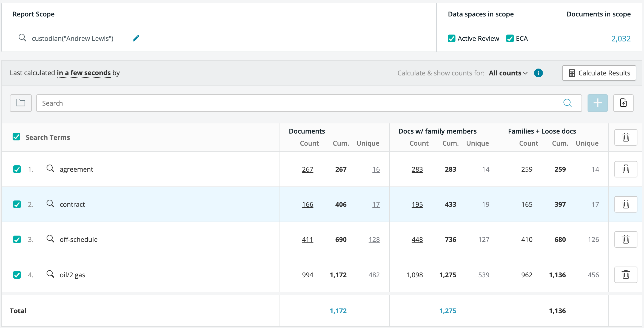Image resolution: width=644 pixels, height=328 pixels.
Task: Open oil/2 gas document count 994
Action: point(307,275)
